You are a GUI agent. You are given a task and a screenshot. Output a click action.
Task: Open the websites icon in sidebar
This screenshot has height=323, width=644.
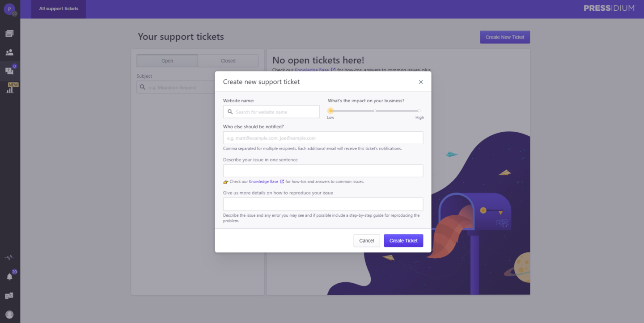(9, 34)
